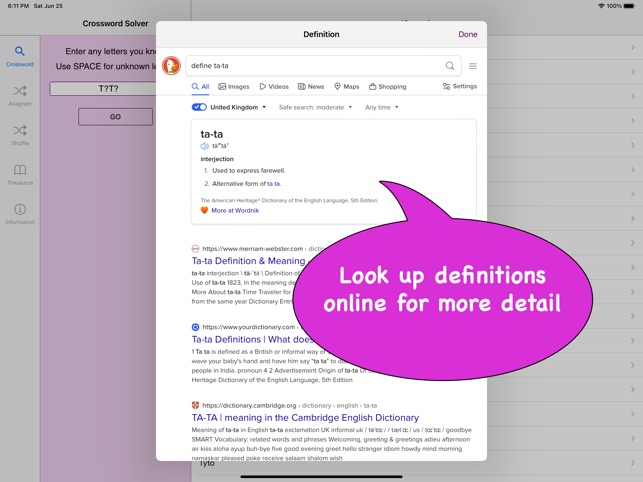Tap Done to close Definition
Viewport: 643px width, 482px height.
pyautogui.click(x=468, y=34)
